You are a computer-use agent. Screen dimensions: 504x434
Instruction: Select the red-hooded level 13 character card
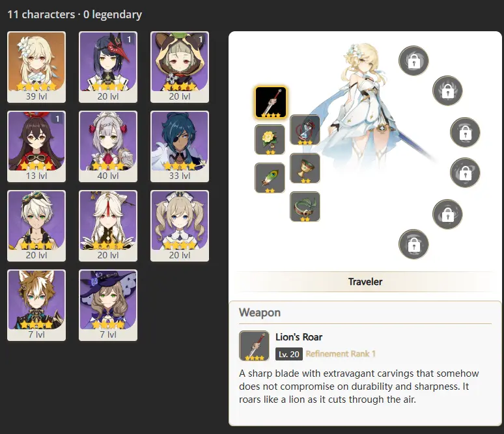tap(36, 146)
